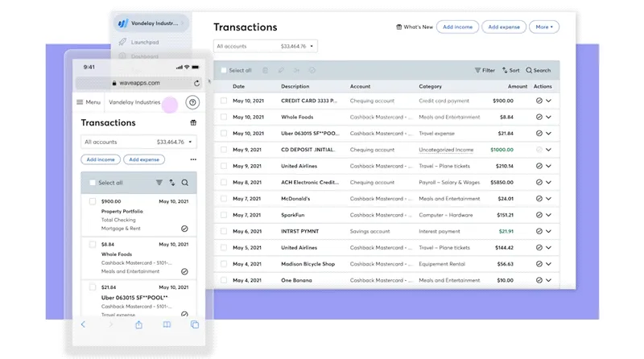Tap the mobile filter lines icon
The height and width of the screenshot is (359, 644).
[x=159, y=183]
